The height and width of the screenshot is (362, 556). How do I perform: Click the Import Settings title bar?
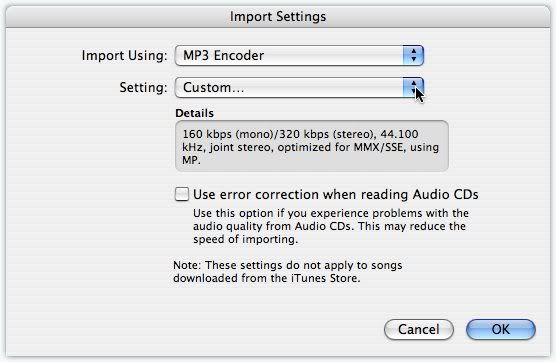[278, 16]
